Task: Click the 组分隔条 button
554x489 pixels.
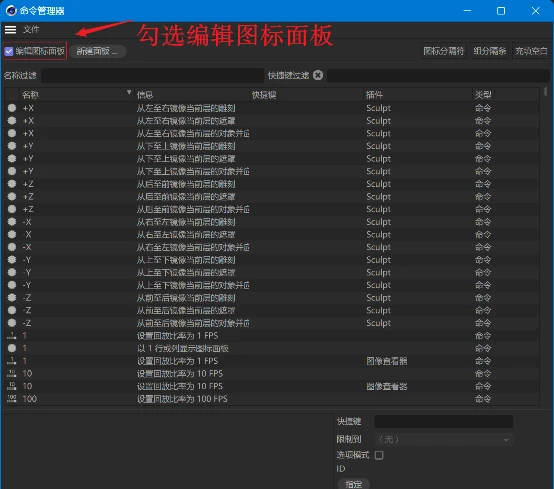Action: click(489, 51)
